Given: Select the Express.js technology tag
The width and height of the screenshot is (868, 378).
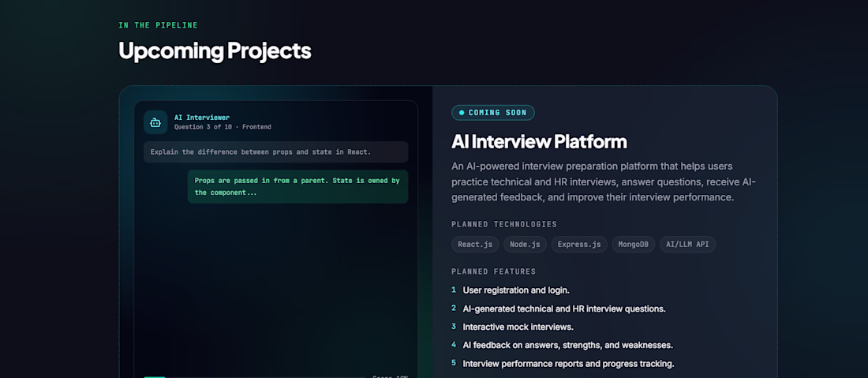Looking at the screenshot, I should tap(579, 244).
